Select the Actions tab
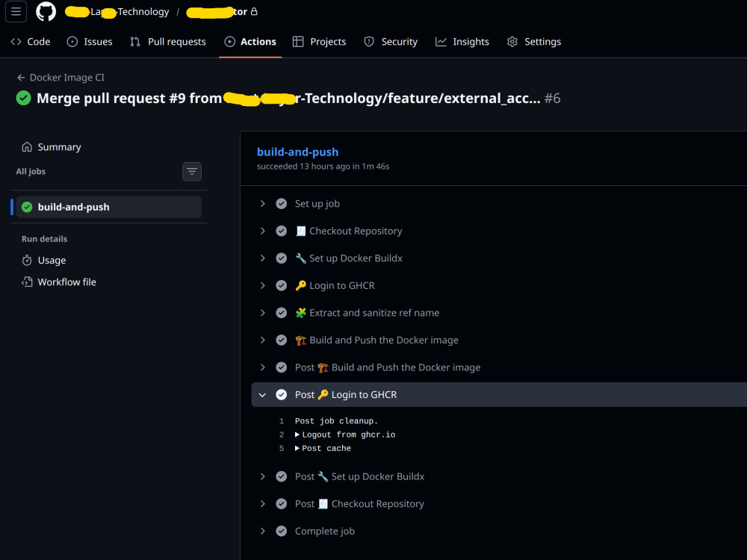This screenshot has width=747, height=560. click(250, 42)
